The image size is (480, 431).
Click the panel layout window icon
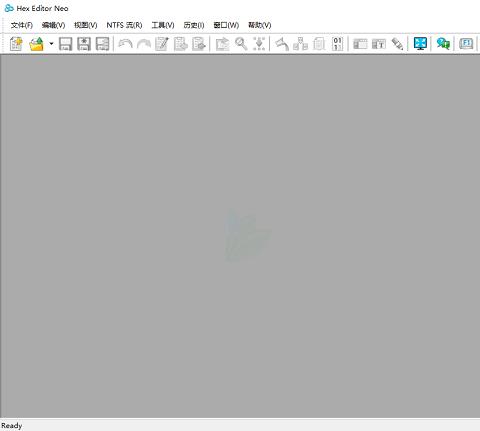360,44
